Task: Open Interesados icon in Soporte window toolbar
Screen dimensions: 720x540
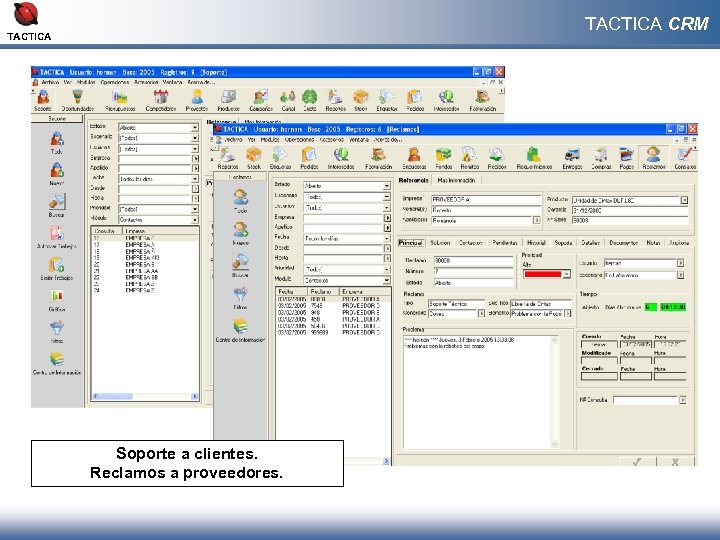Action: (446, 101)
